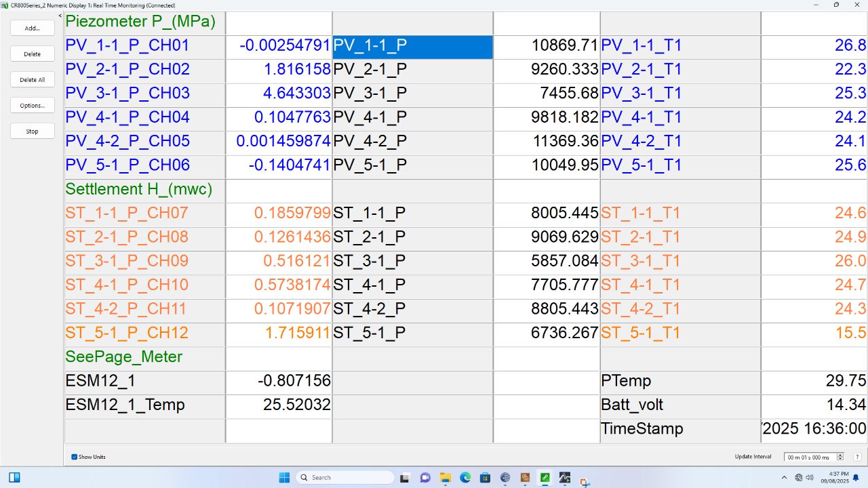Viewport: 868px width, 488px height.
Task: Open help with the question mark button
Action: tap(857, 457)
